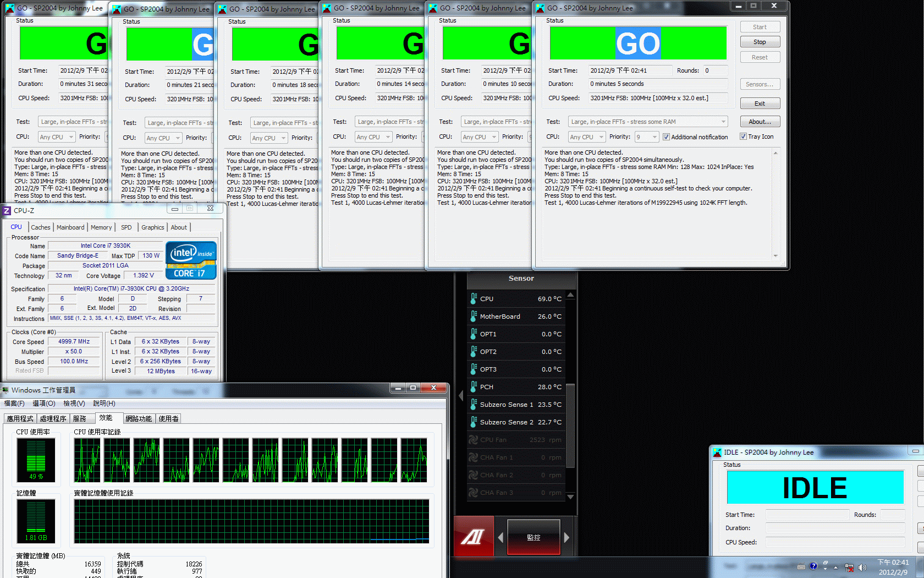Open the 說明(H) menu in Task Manager

tap(104, 403)
